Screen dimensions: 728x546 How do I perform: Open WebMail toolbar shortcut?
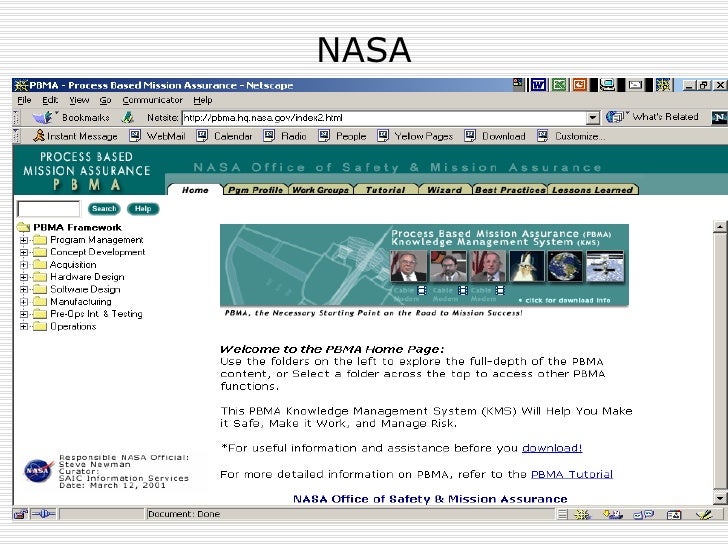point(157,136)
